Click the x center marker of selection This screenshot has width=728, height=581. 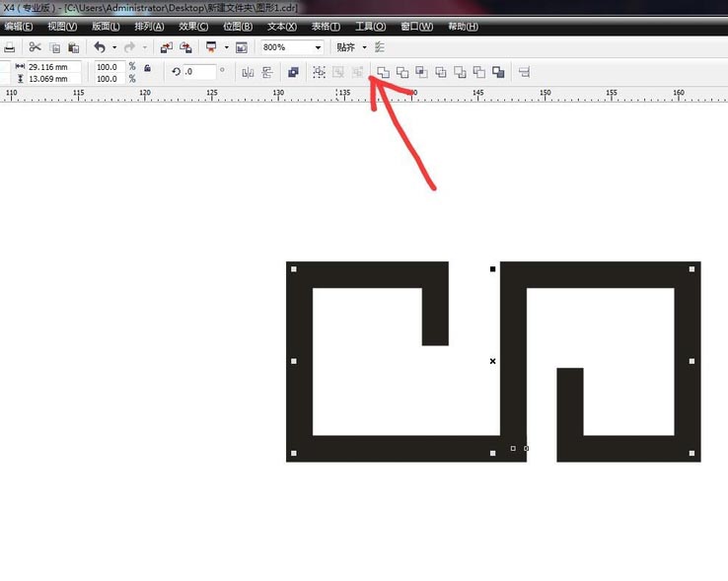pos(492,361)
